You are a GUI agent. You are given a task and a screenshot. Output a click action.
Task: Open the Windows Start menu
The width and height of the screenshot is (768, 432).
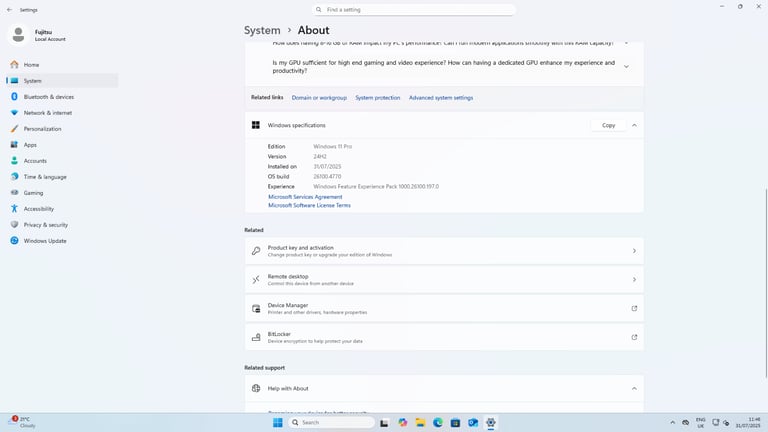278,423
